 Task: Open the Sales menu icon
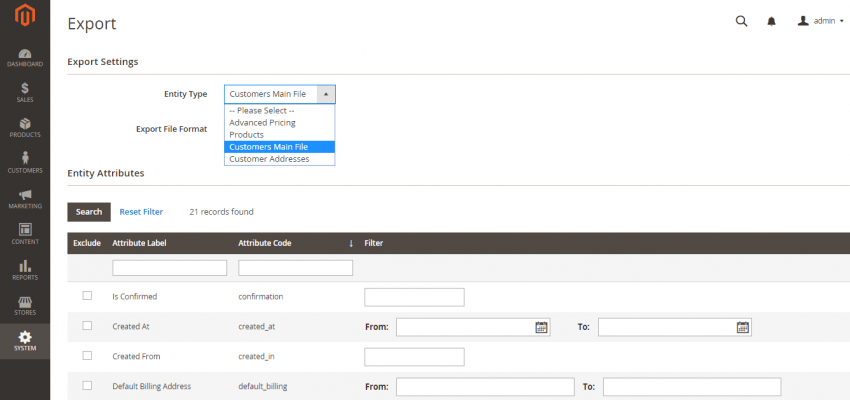click(x=25, y=88)
